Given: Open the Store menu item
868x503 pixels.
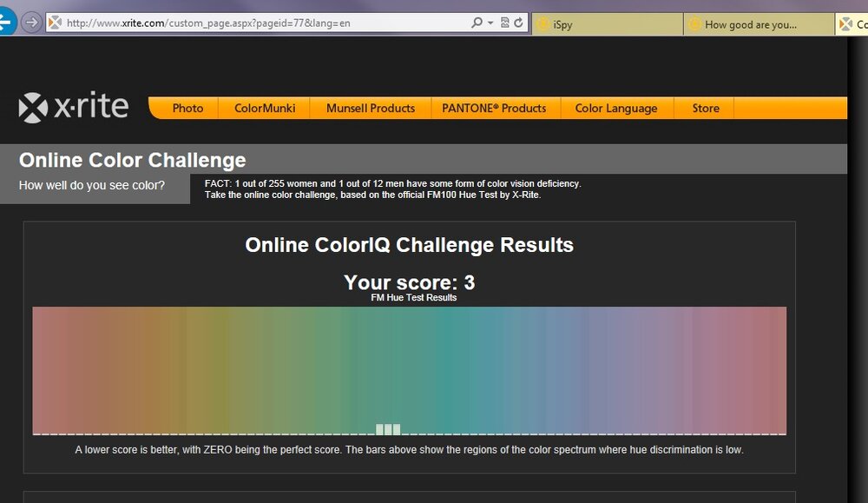Looking at the screenshot, I should [x=705, y=108].
